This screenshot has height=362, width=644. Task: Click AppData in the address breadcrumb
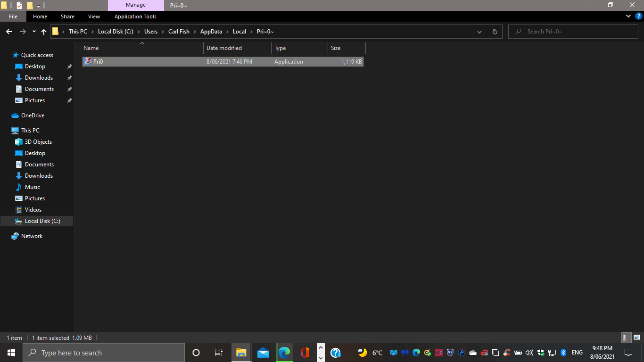tap(211, 32)
